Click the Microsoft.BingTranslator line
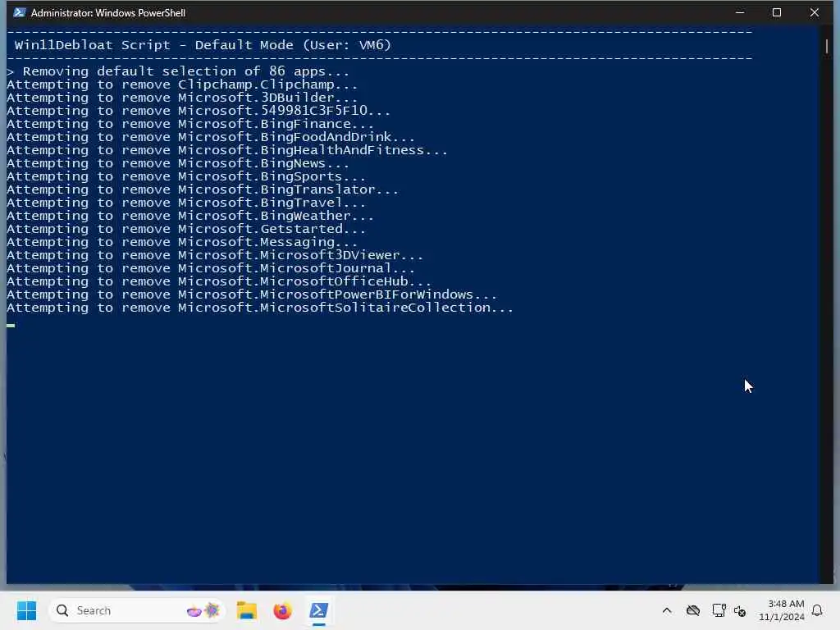This screenshot has height=630, width=840. [203, 189]
